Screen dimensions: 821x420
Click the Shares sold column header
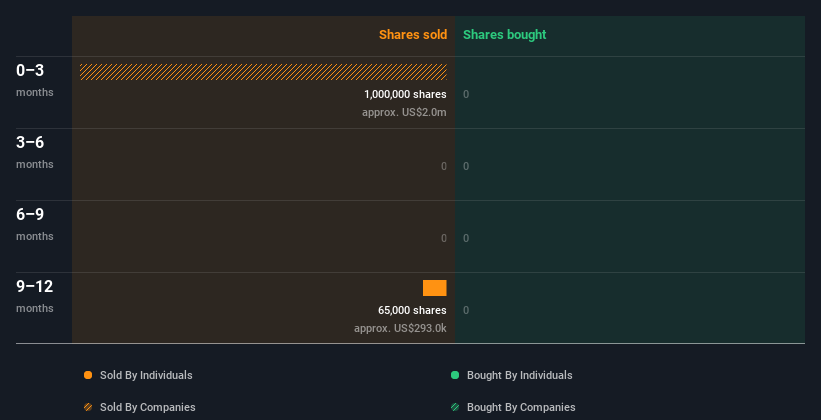click(x=413, y=35)
